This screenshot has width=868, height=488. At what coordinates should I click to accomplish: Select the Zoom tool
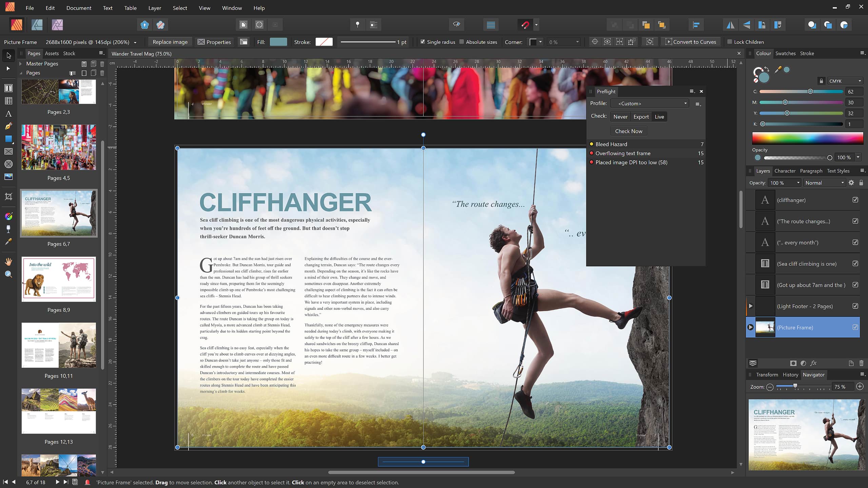(x=8, y=274)
